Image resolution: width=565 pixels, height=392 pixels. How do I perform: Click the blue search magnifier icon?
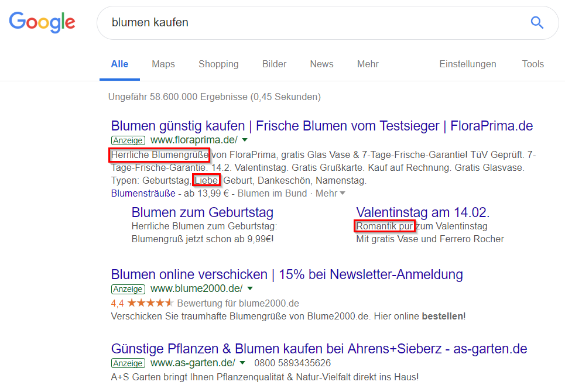537,22
